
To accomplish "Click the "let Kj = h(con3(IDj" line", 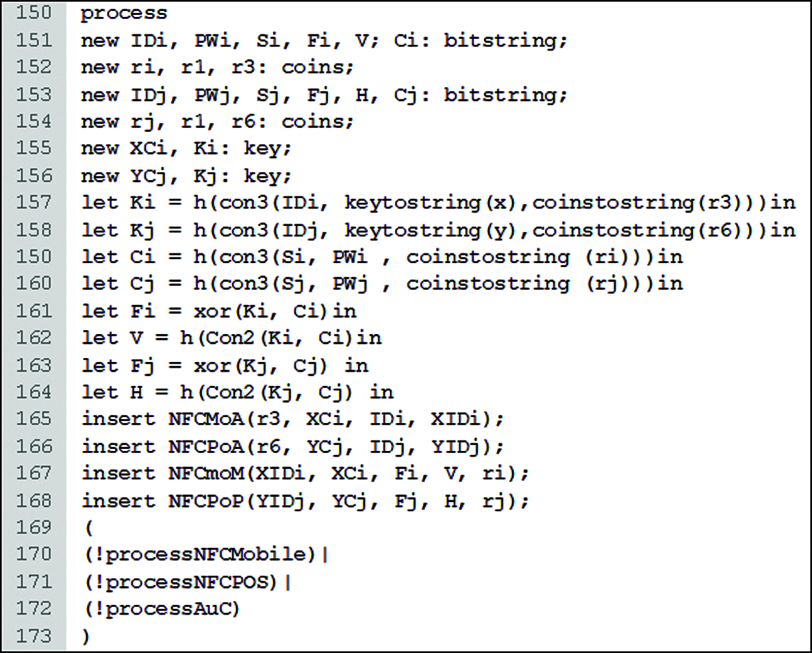I will [x=438, y=230].
